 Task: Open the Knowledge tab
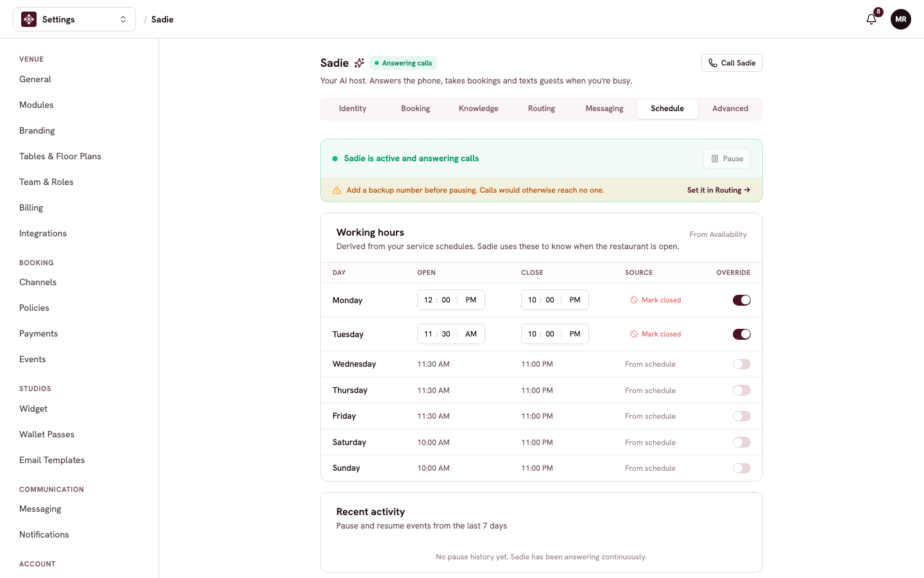(x=479, y=109)
